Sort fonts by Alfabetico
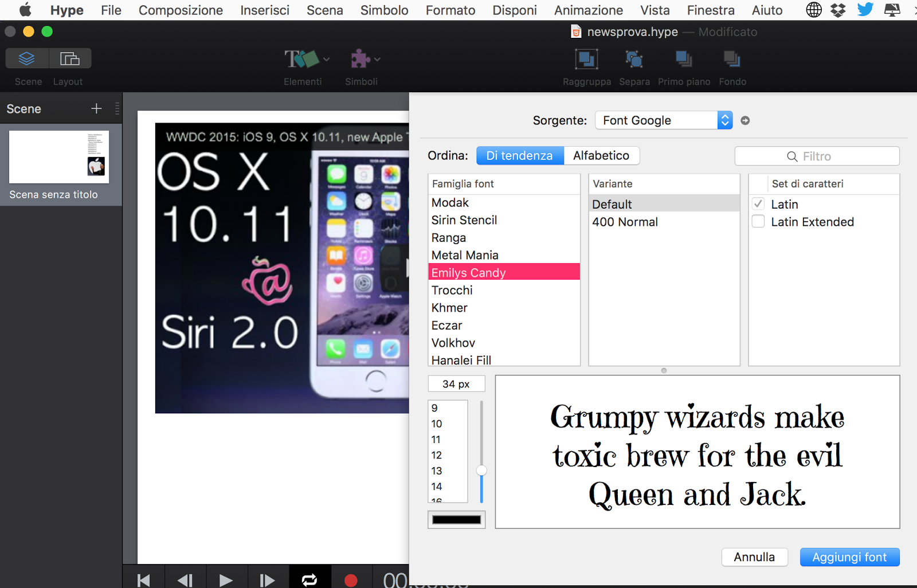The image size is (917, 588). coord(601,155)
